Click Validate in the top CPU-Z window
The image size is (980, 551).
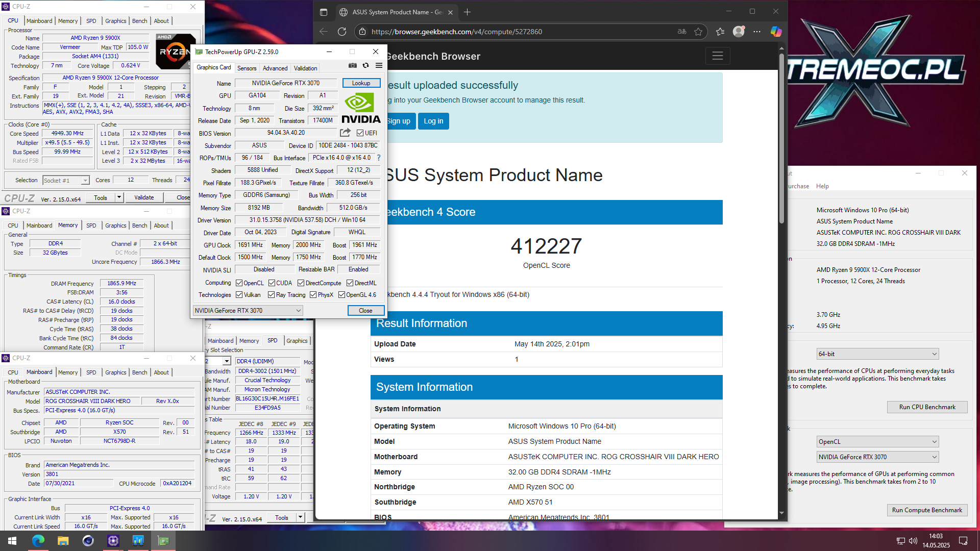(x=144, y=197)
